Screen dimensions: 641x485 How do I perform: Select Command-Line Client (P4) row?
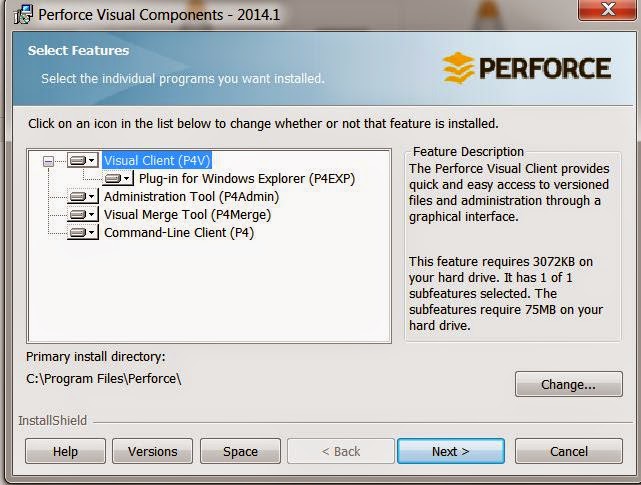pos(179,232)
